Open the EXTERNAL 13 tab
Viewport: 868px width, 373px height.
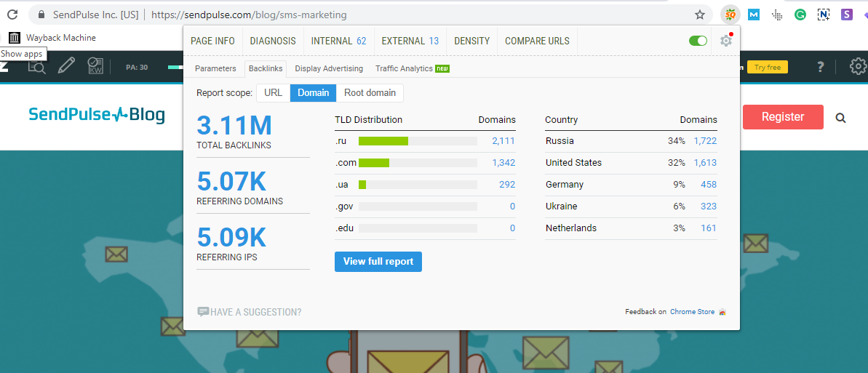coord(410,41)
